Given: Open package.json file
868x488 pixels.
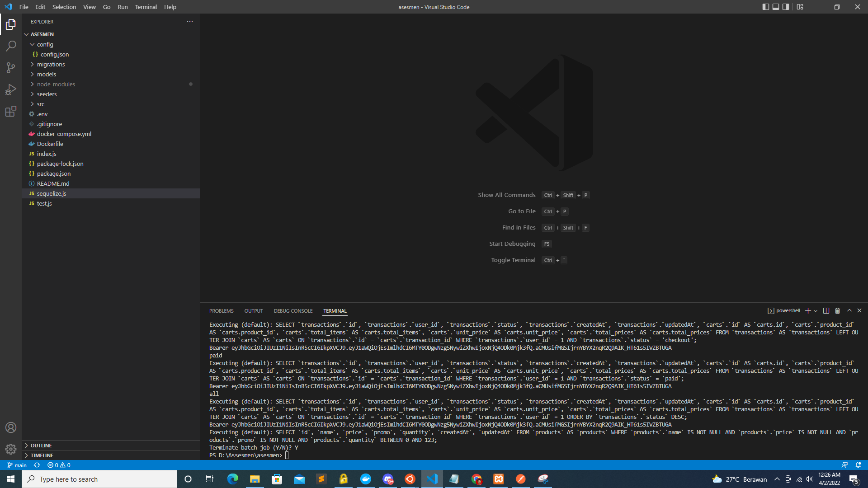Looking at the screenshot, I should [111, 174].
